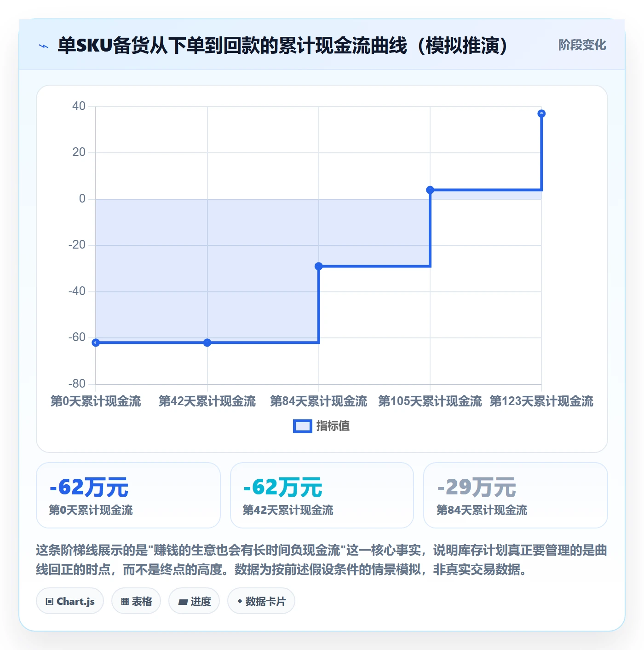Click the bar icon in 进度 chip

(183, 602)
